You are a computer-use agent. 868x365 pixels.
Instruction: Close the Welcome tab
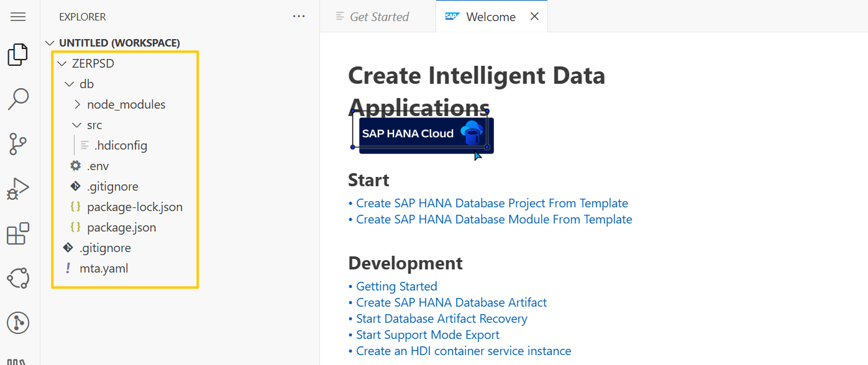pos(534,17)
